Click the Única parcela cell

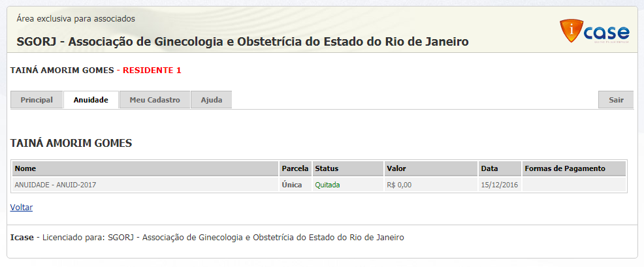(x=292, y=185)
